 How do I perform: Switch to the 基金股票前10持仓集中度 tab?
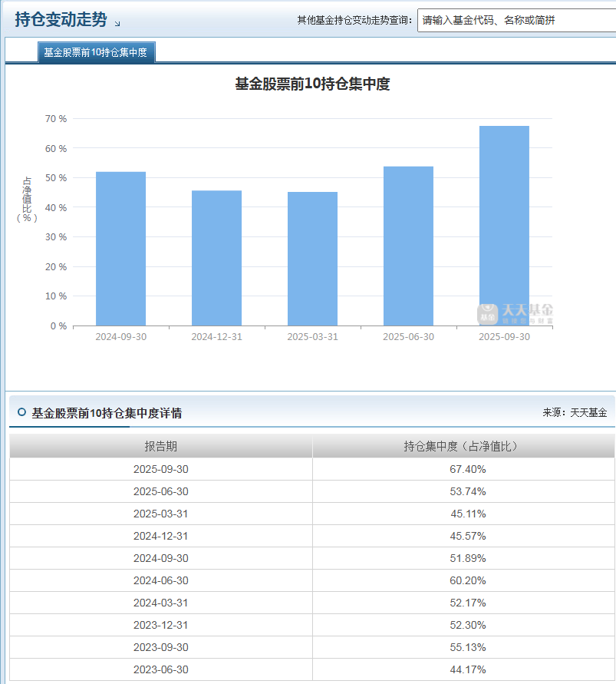pyautogui.click(x=98, y=53)
